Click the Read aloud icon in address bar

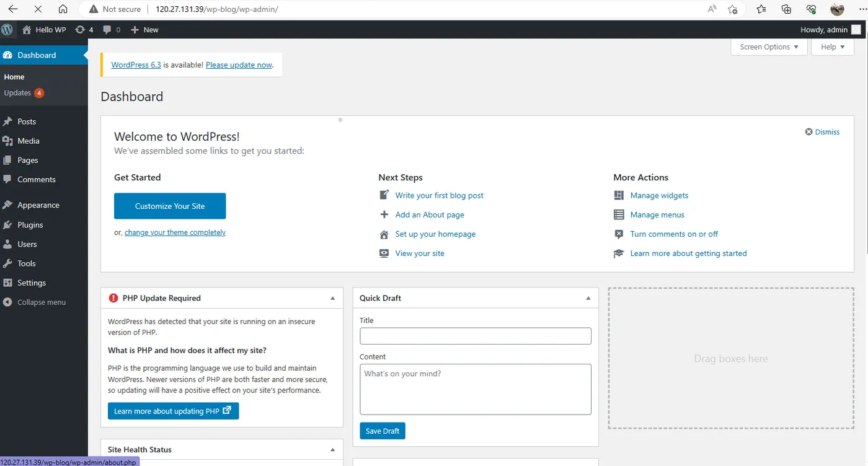(x=712, y=9)
